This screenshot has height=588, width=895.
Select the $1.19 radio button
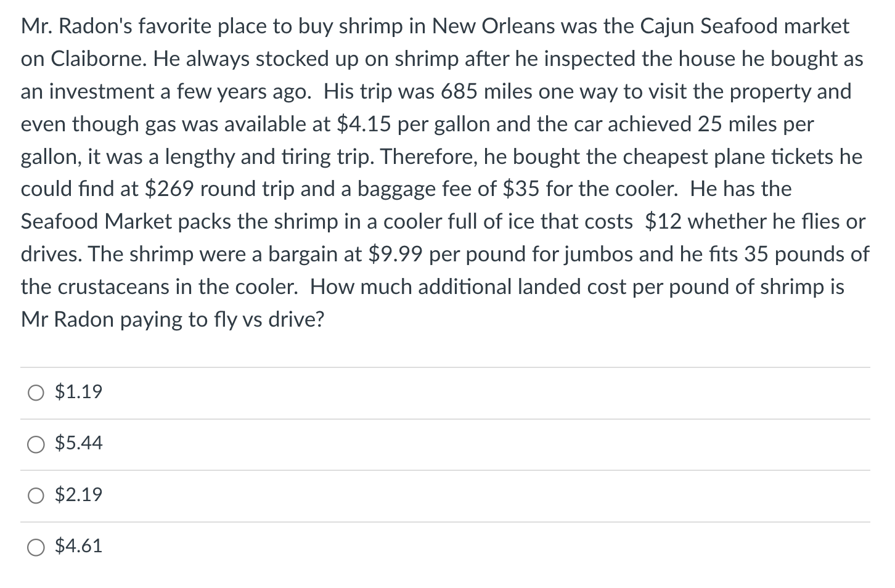tap(36, 393)
